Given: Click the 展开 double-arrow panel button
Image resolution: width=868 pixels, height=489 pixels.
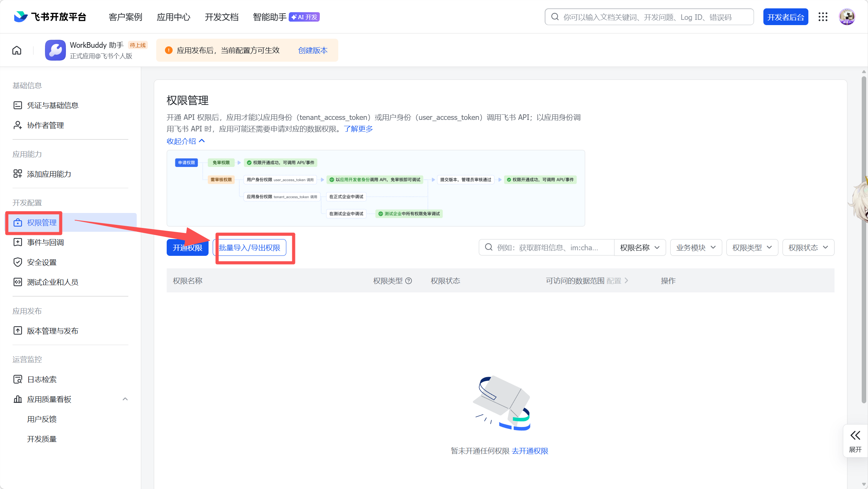Looking at the screenshot, I should 855,441.
